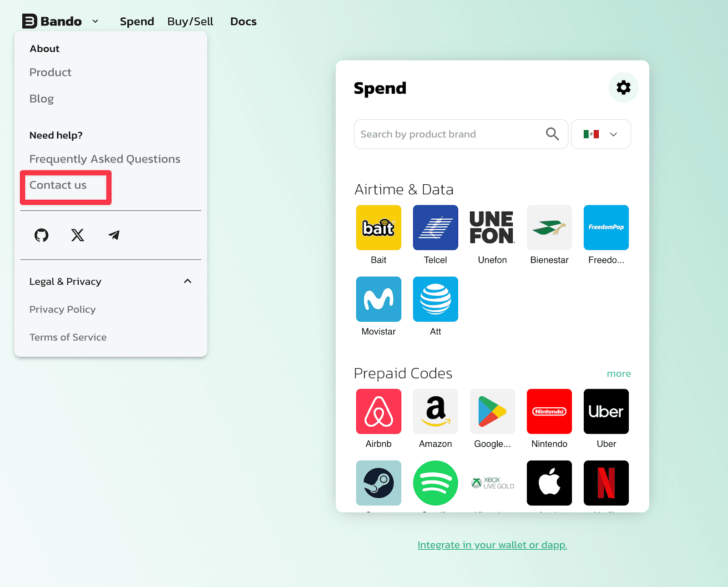Choose the Uber prepaid code
This screenshot has width=728, height=587.
[606, 411]
